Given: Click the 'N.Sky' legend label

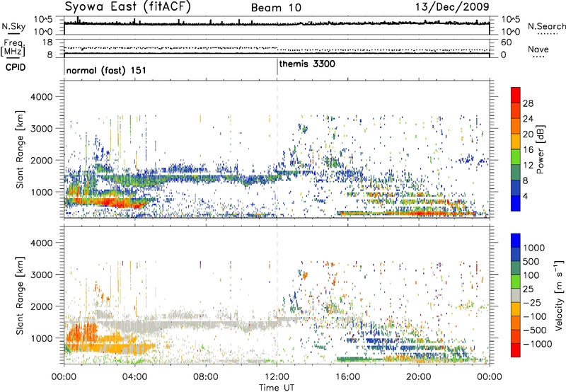Looking at the screenshot, I should tap(13, 26).
